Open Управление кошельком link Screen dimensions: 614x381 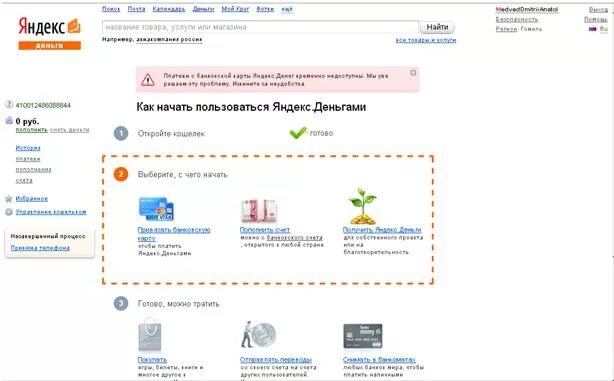[51, 212]
